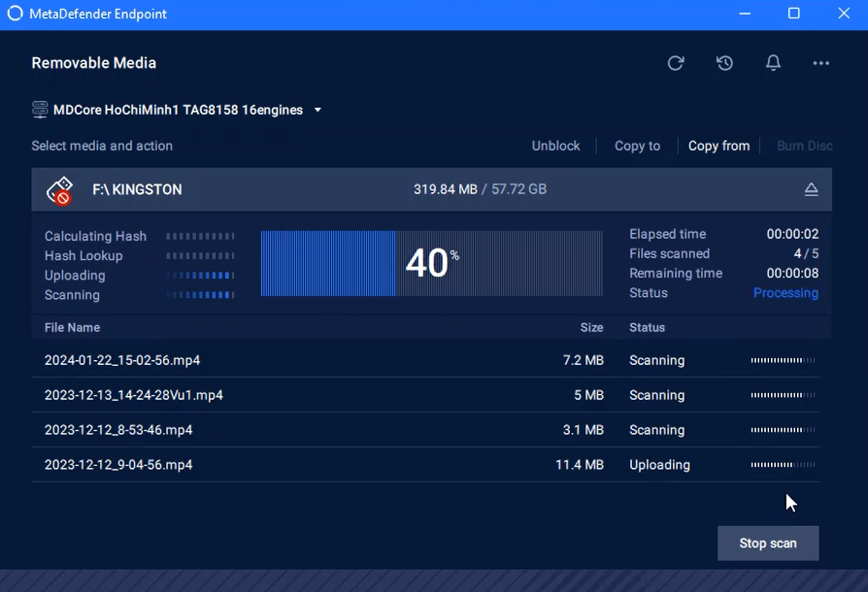
Task: Click the Remaining time 00:00:08 value
Action: 792,274
